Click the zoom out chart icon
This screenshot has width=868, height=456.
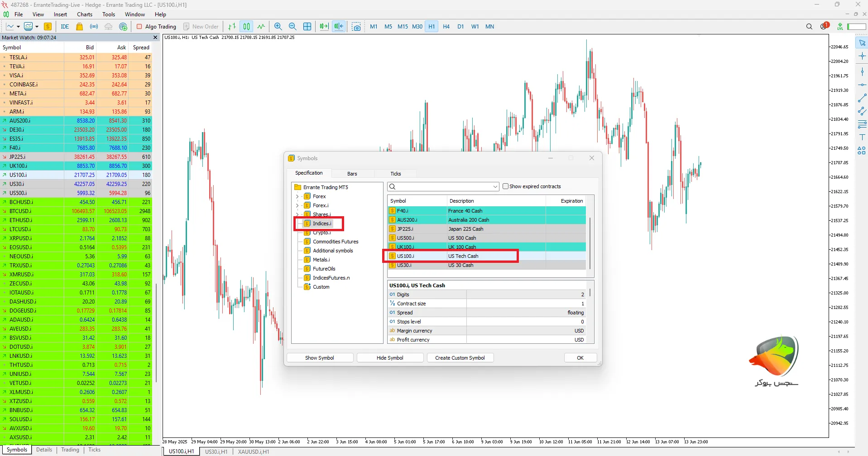(x=293, y=27)
